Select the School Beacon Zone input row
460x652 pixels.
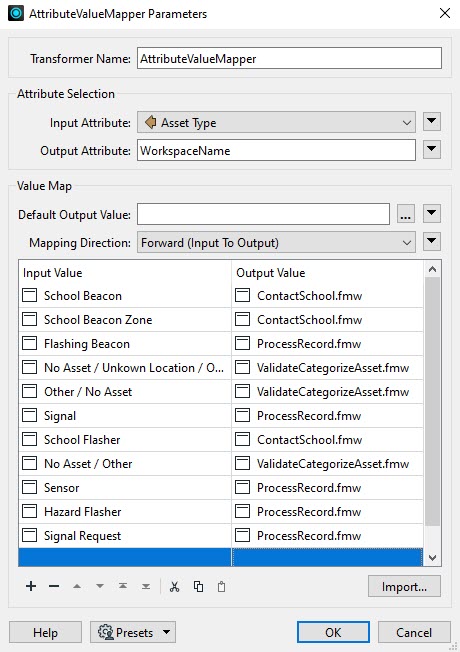coord(125,319)
